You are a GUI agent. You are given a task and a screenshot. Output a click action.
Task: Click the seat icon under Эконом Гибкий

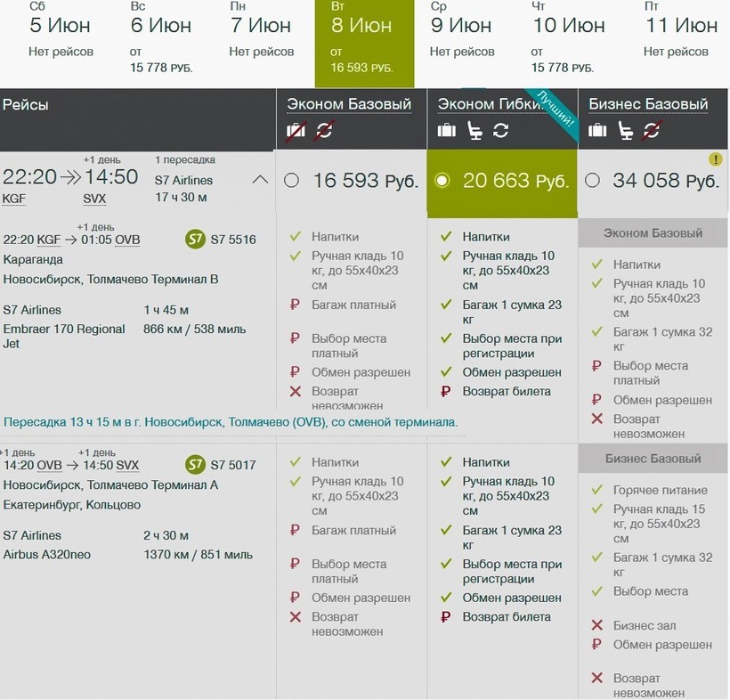[474, 131]
